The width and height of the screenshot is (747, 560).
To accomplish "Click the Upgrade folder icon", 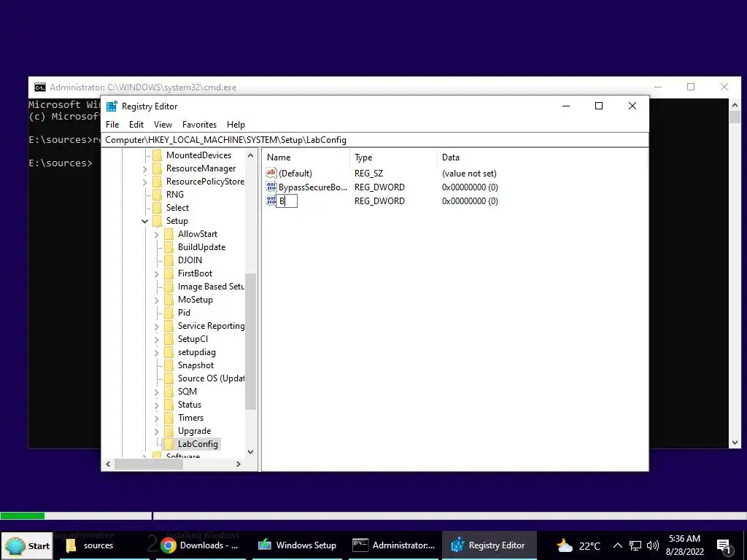I will tap(169, 431).
